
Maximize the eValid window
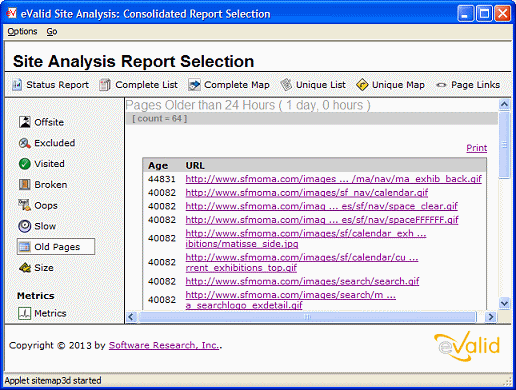[484, 14]
